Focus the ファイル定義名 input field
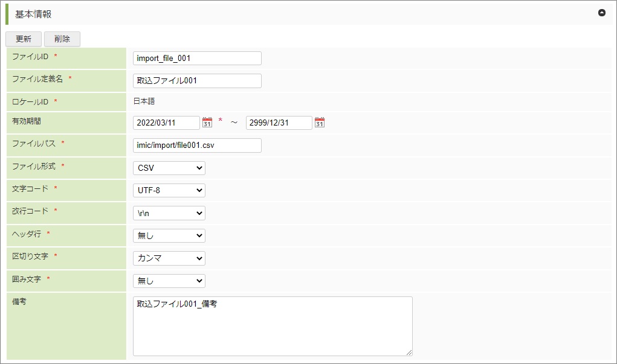The width and height of the screenshot is (617, 364). [x=197, y=80]
